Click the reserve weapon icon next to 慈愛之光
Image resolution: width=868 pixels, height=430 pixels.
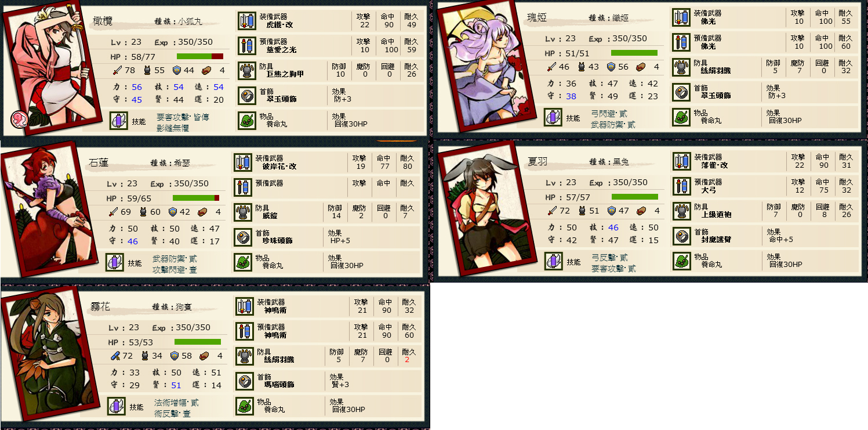[247, 45]
